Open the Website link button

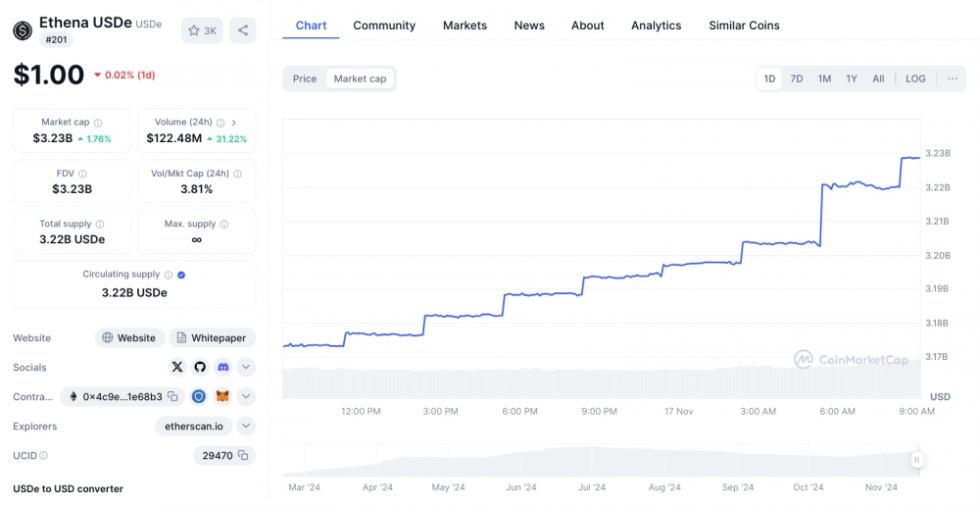tap(130, 337)
